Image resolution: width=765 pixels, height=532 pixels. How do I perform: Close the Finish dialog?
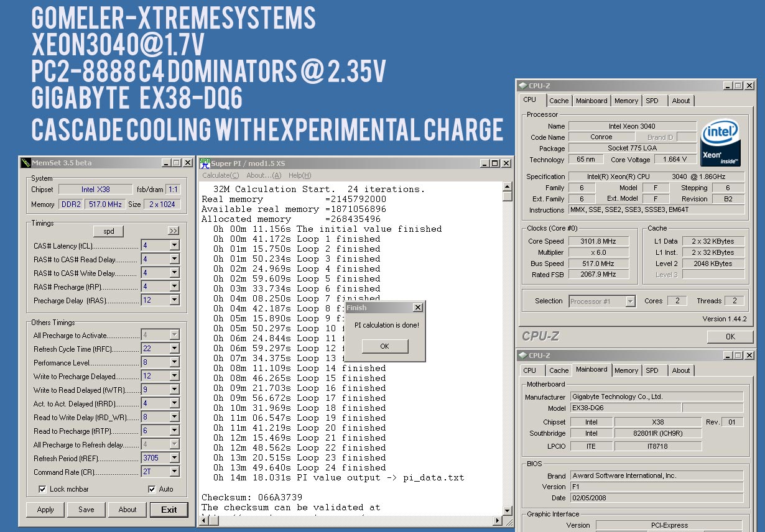pyautogui.click(x=418, y=308)
